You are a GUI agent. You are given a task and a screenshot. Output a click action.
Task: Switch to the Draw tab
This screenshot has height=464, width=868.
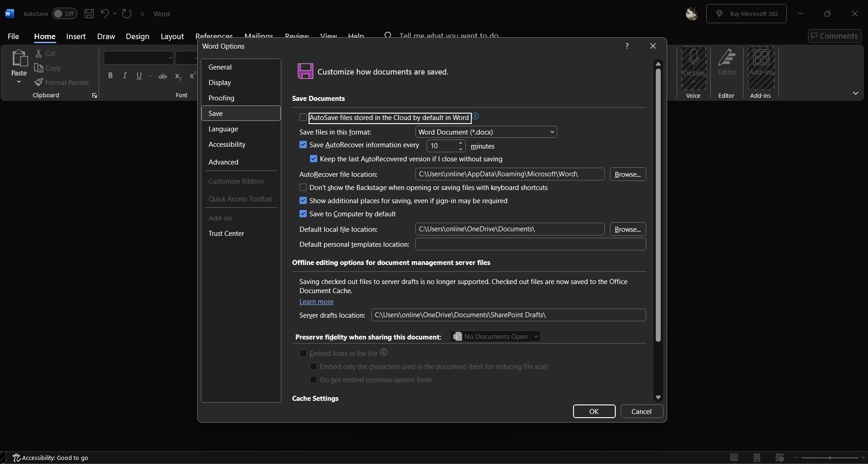coord(106,36)
